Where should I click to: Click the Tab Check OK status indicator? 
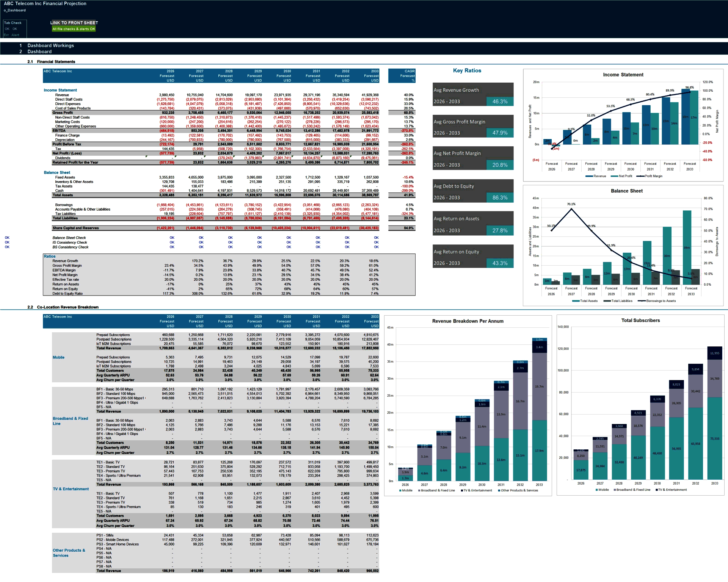7,29
